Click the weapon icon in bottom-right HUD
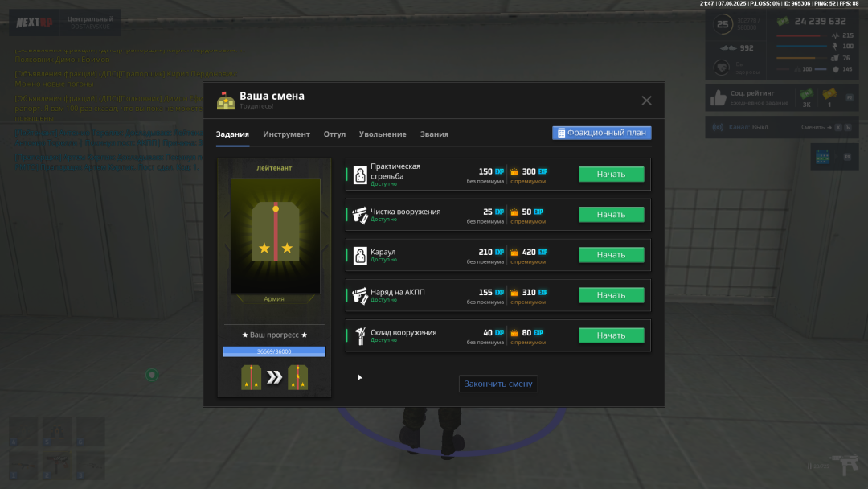This screenshot has width=868, height=489. (845, 464)
